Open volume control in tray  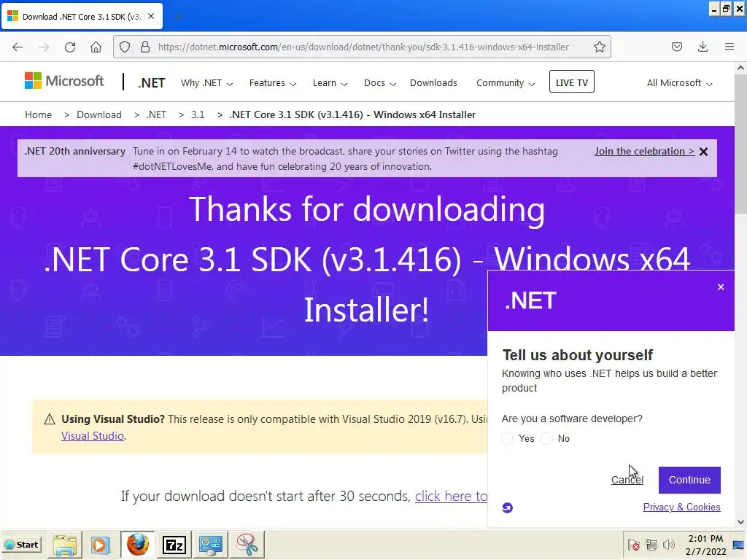[x=669, y=545]
